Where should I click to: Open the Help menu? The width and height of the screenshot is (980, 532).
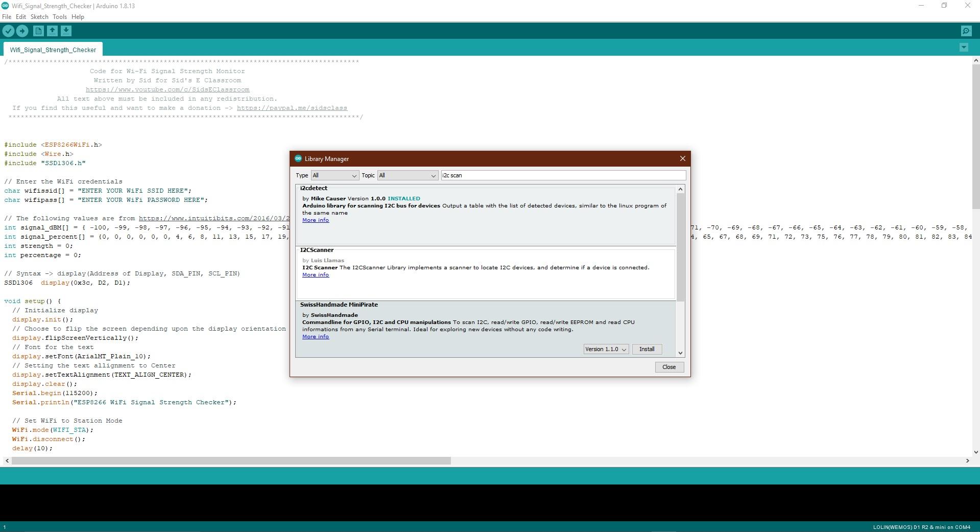(78, 17)
